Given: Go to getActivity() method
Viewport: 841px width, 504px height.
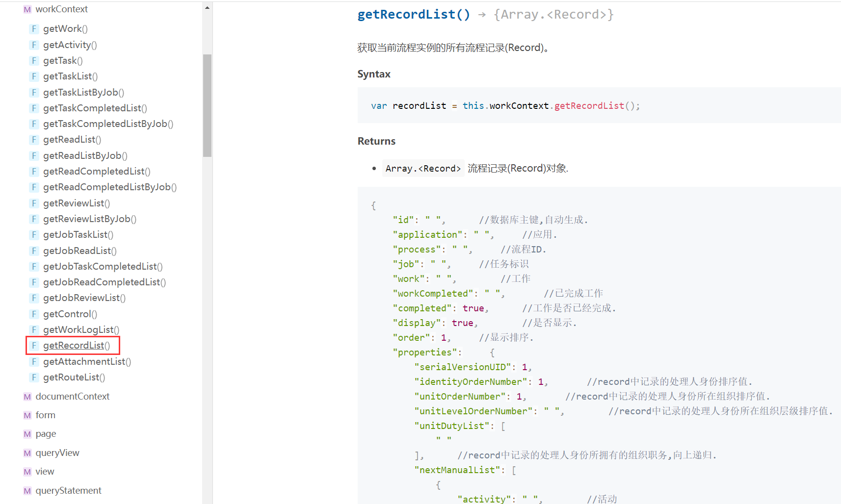Looking at the screenshot, I should pos(70,45).
